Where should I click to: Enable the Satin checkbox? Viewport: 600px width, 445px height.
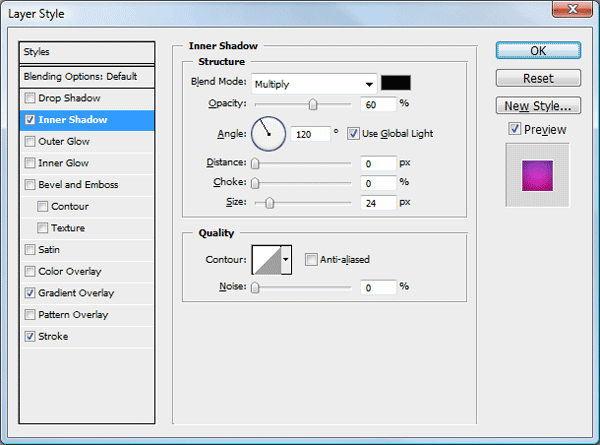(29, 250)
